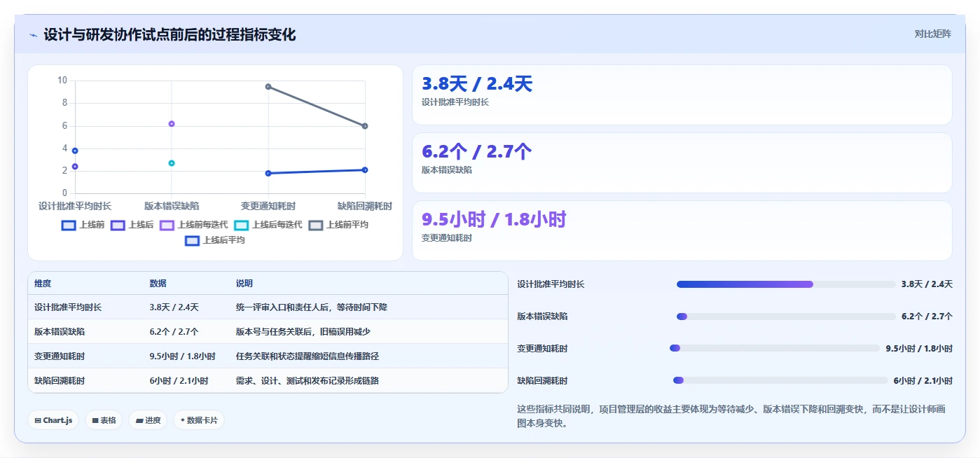
Task: Click the 设计批准平均时长 label beside its progress bar
Action: 551,284
